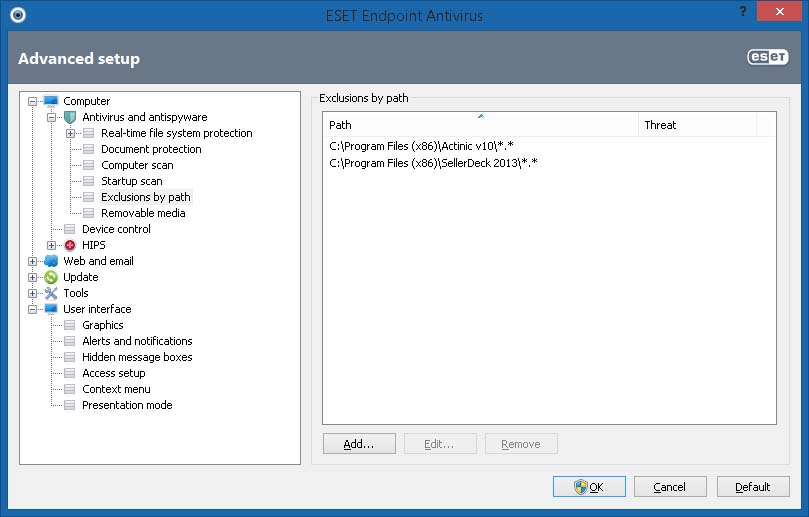Viewport: 809px width, 517px height.
Task: Select the SellerDeck 2013 exclusion entry
Action: point(434,163)
